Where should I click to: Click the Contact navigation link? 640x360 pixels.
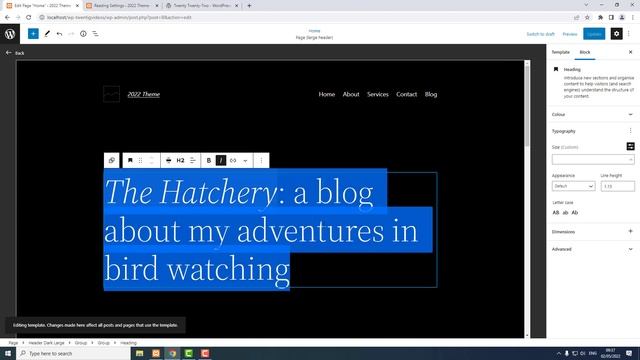[x=407, y=94]
